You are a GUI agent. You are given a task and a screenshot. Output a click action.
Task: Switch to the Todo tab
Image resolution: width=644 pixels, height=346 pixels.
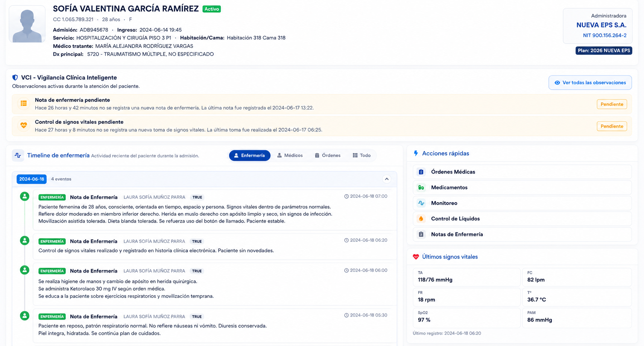tap(362, 155)
